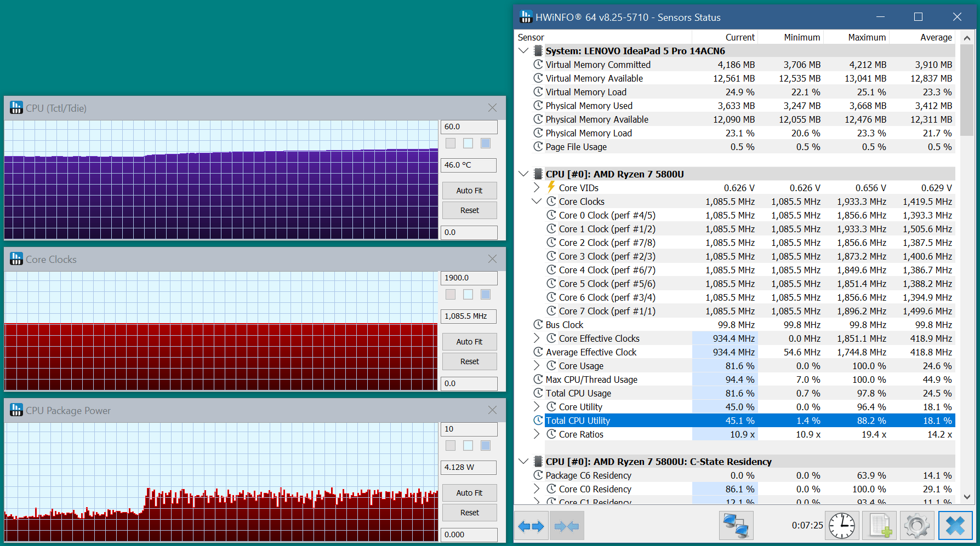Click the clock icon beside Virtual Memory Committed
The height and width of the screenshot is (546, 980).
pos(538,65)
